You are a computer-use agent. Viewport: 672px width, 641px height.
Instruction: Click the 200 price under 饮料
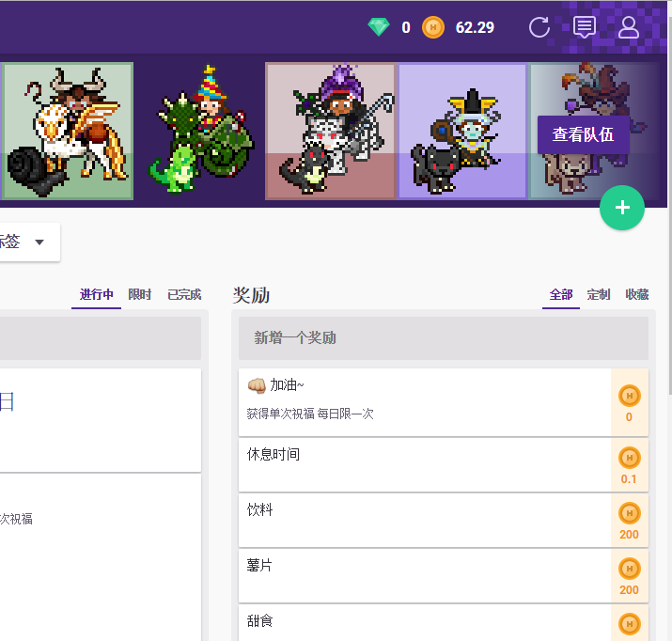[629, 534]
